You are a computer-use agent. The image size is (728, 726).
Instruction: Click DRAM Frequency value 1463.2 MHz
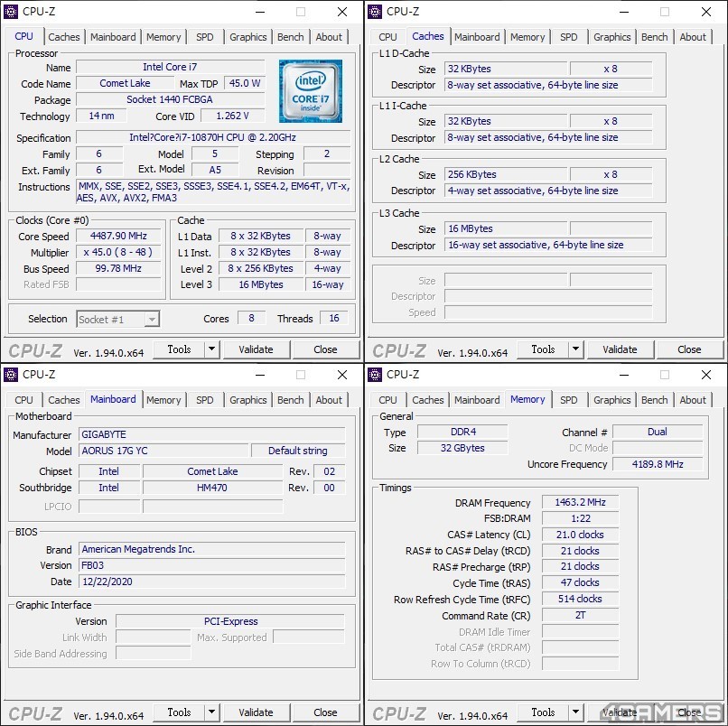580,502
